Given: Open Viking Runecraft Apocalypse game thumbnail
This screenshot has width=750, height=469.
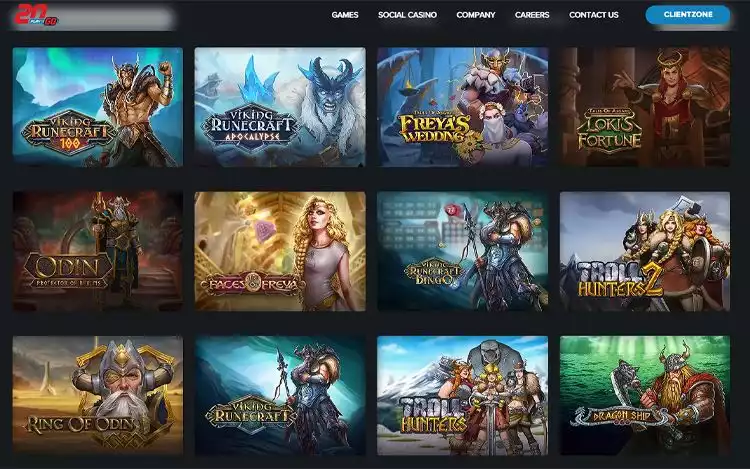Looking at the screenshot, I should pos(280,107).
